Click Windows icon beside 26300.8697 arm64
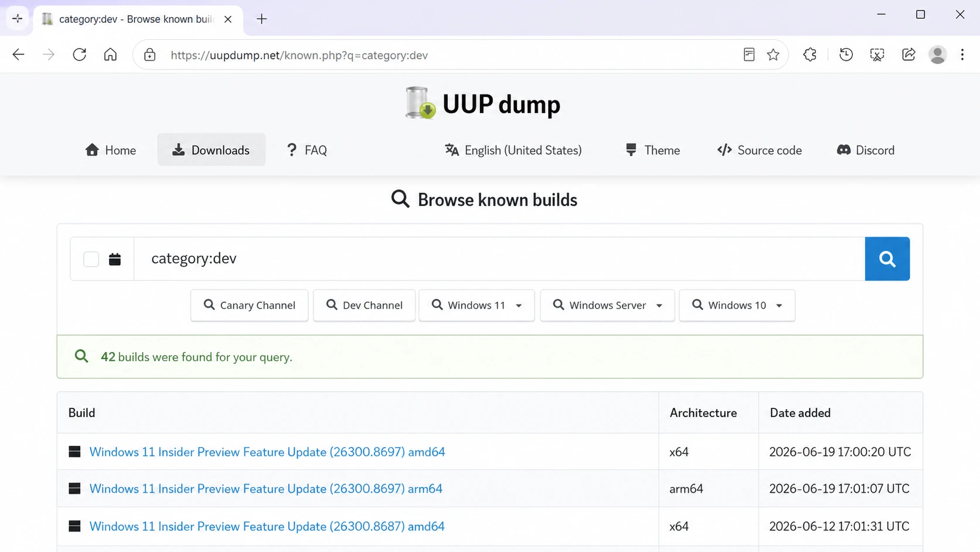Image resolution: width=980 pixels, height=552 pixels. click(x=74, y=489)
